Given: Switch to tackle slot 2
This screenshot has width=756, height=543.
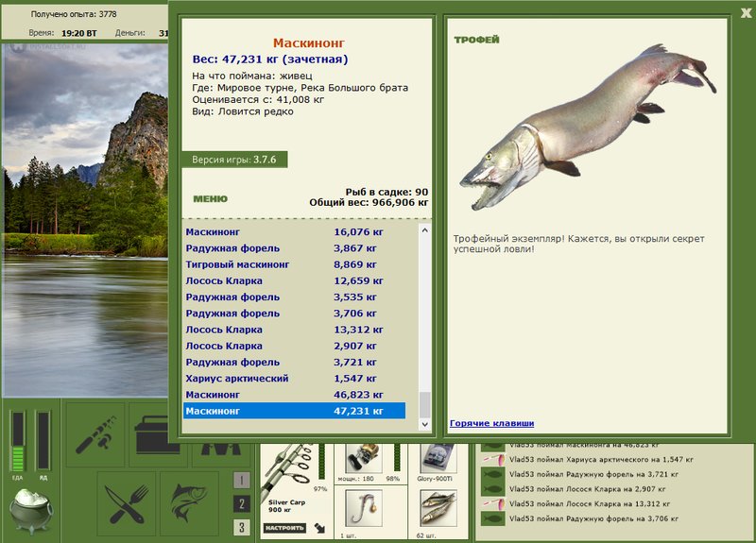Looking at the screenshot, I should (242, 504).
